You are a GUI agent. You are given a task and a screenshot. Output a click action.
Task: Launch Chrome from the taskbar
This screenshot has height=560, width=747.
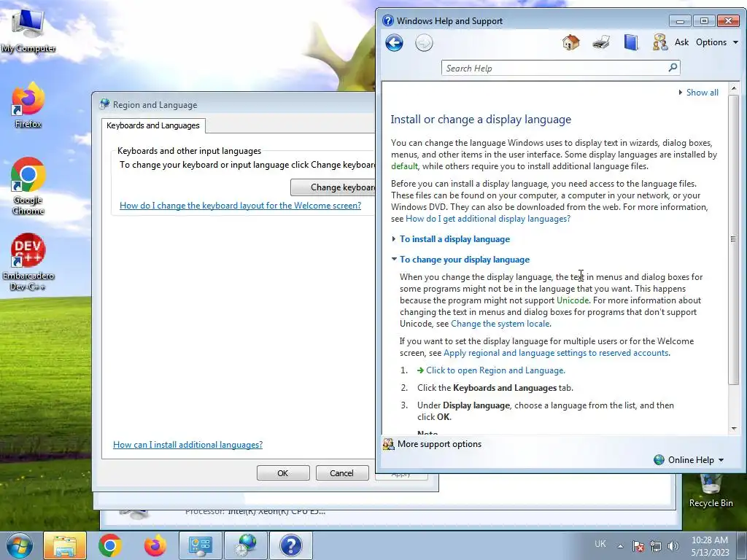[110, 545]
